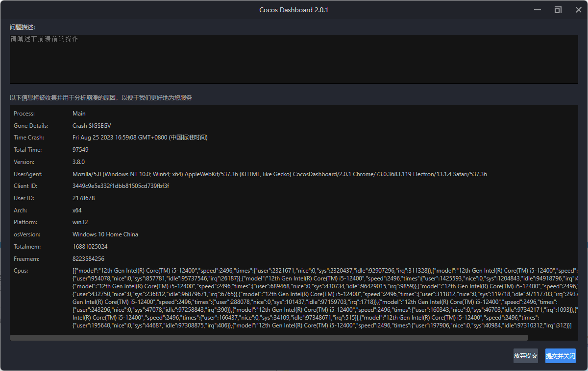Click the 以下信息将被收集 notice text

click(x=101, y=98)
